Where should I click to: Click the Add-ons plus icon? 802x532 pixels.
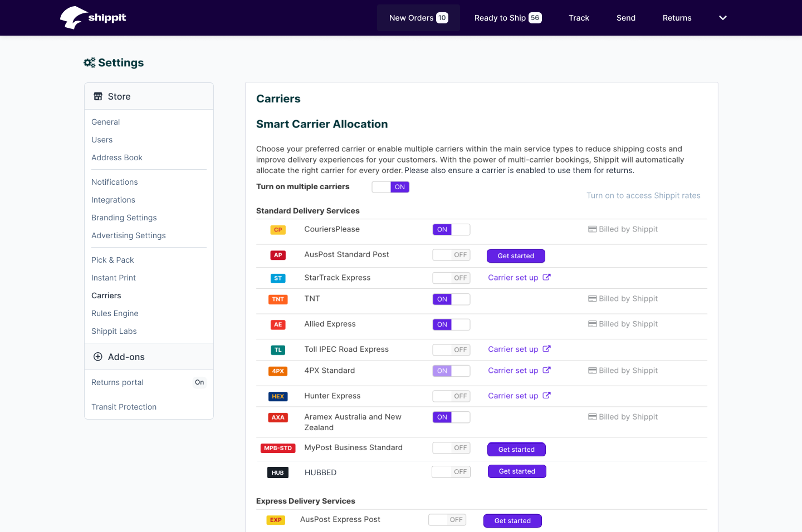tap(98, 357)
